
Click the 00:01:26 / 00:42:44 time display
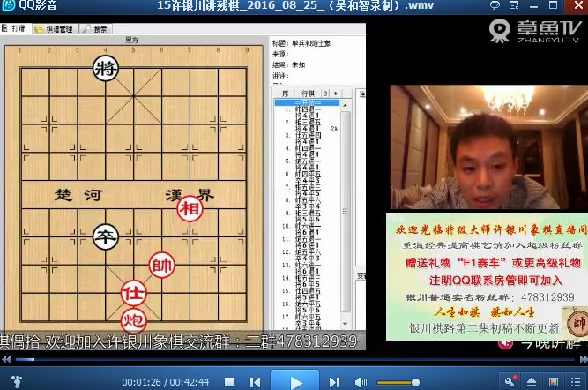pos(166,382)
